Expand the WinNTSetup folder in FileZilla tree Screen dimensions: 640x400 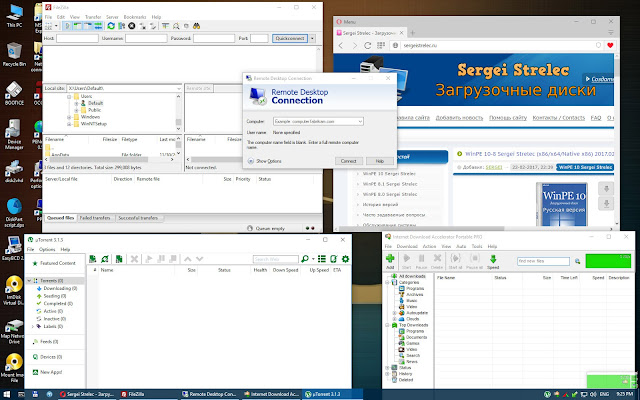pyautogui.click(x=69, y=124)
